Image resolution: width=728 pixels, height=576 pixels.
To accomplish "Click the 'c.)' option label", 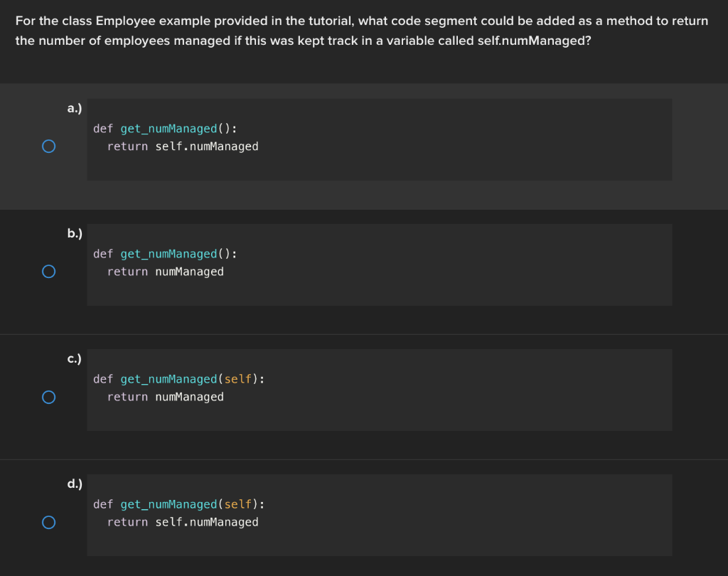I will 74,358.
